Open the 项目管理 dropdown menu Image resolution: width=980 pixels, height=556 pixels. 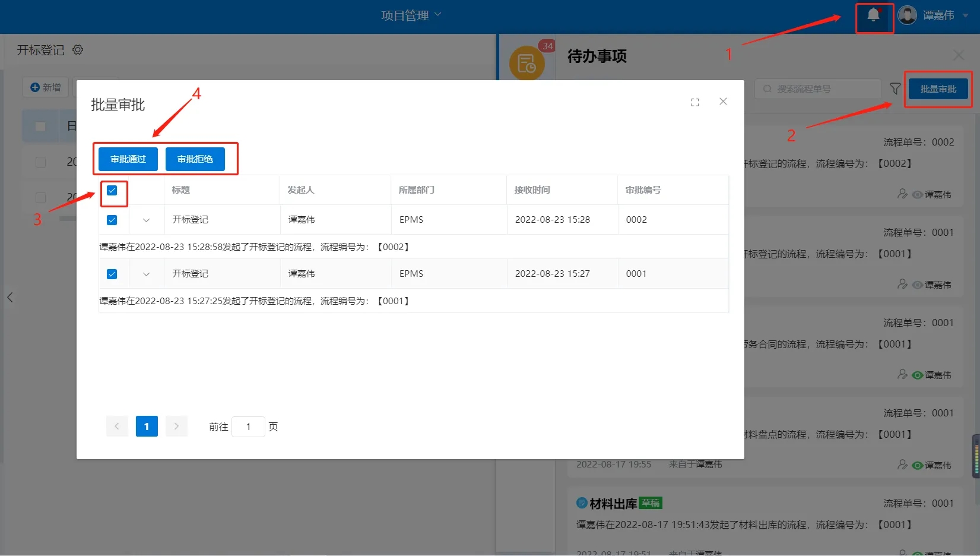[411, 15]
